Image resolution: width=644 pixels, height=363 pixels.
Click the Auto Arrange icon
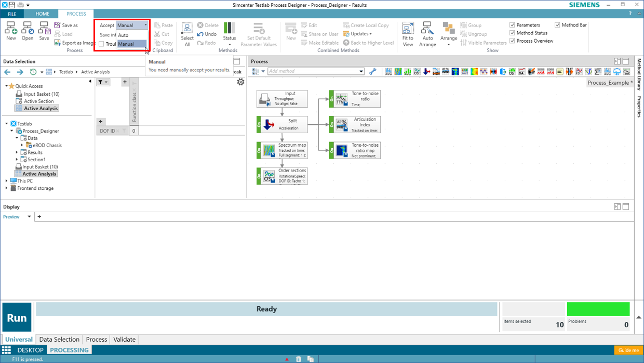427,29
